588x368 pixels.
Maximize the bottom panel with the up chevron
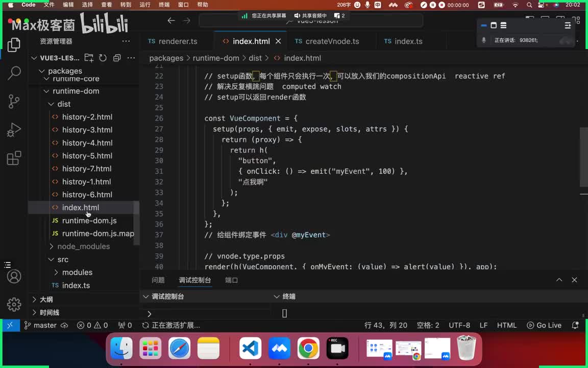click(x=559, y=280)
